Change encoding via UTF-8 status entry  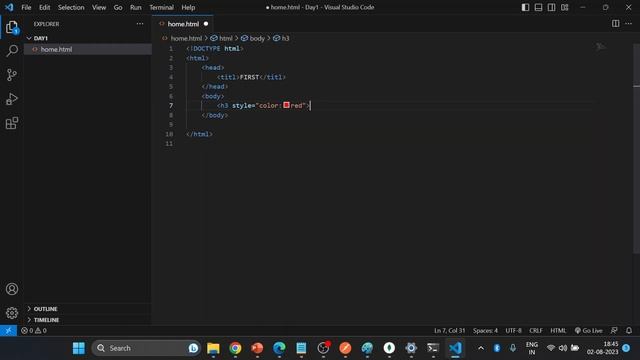pos(513,331)
